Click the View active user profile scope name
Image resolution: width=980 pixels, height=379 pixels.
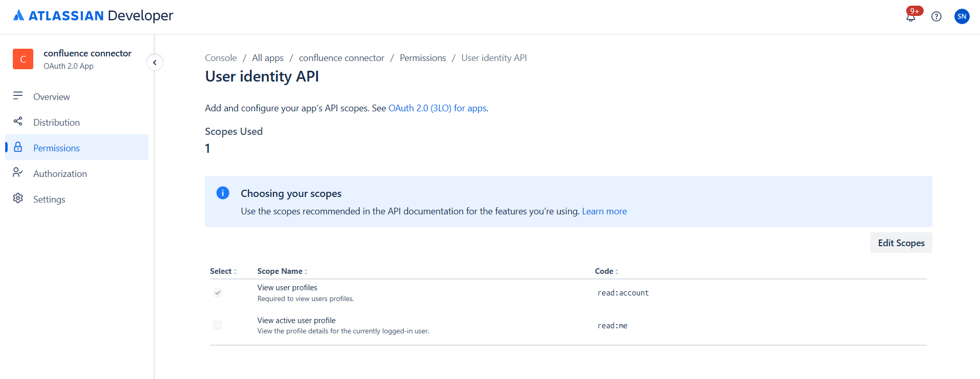click(x=297, y=321)
